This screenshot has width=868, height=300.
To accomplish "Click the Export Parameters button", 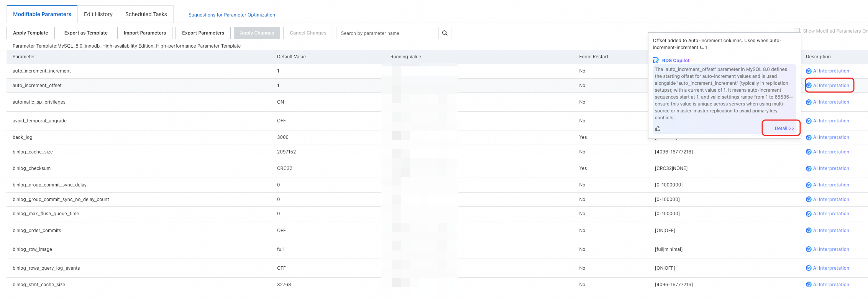I will point(203,33).
